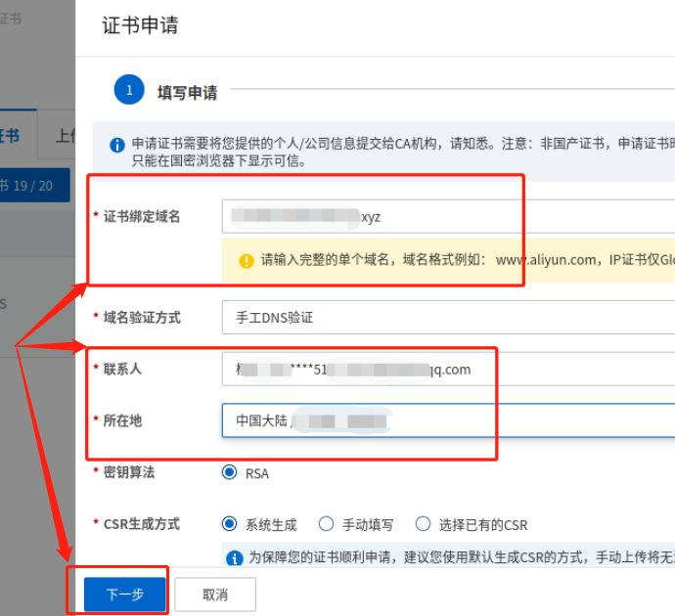Click the yellow warning icon in domain hint
This screenshot has height=616, width=675.
pyautogui.click(x=247, y=260)
